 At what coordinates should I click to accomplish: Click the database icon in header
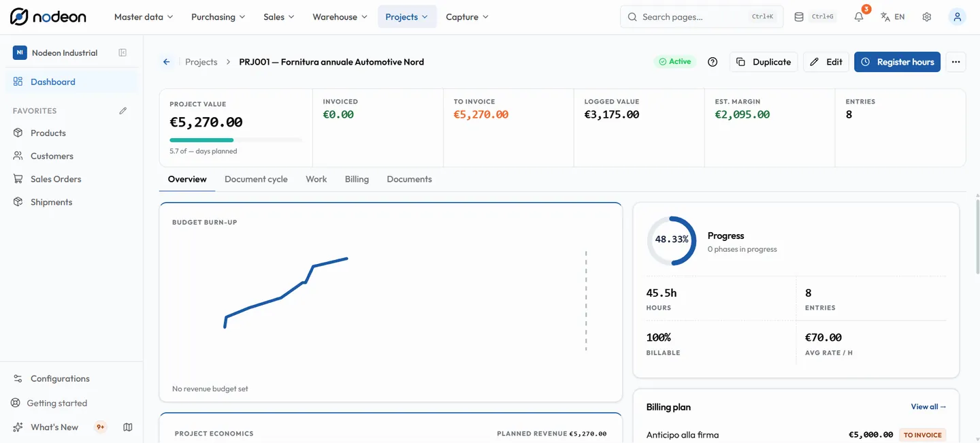pyautogui.click(x=799, y=17)
